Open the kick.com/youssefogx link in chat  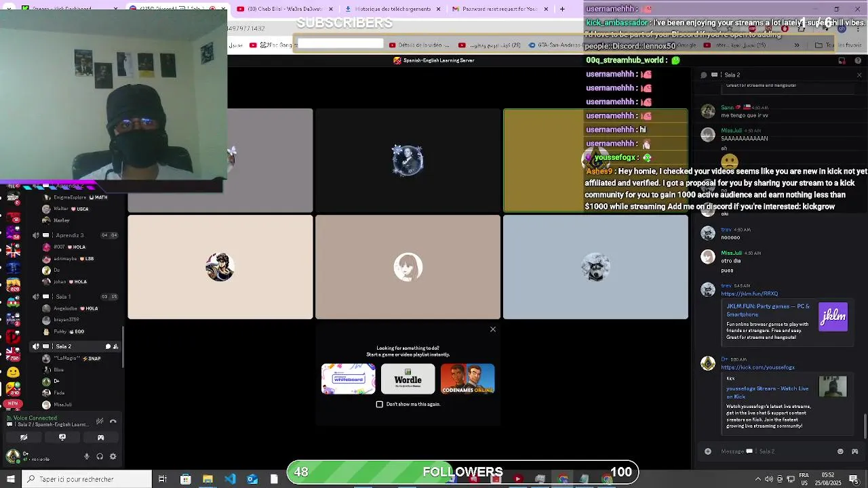click(757, 367)
